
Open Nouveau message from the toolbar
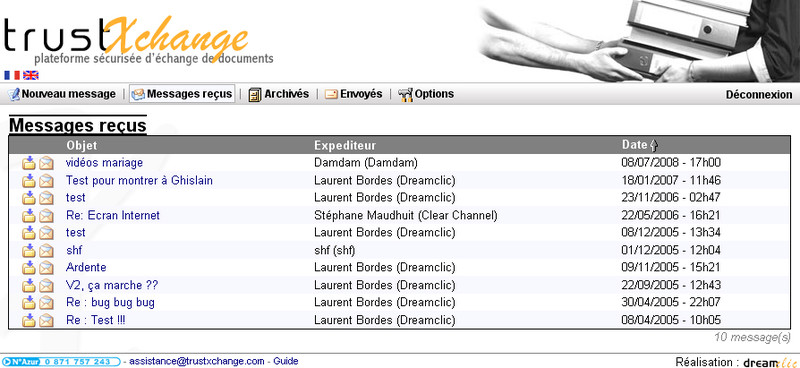(x=62, y=94)
